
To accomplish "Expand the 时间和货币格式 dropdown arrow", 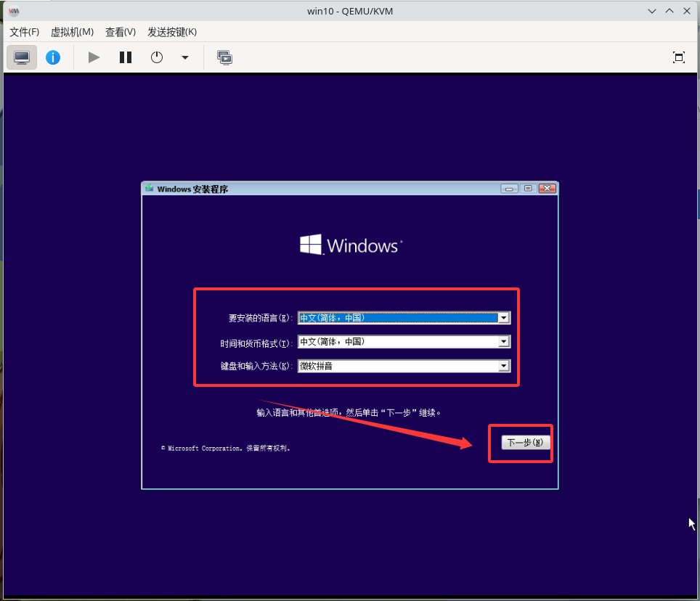I will [x=504, y=342].
